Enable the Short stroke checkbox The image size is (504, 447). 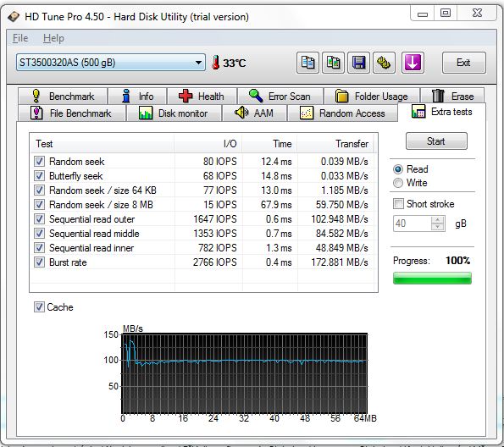point(399,204)
